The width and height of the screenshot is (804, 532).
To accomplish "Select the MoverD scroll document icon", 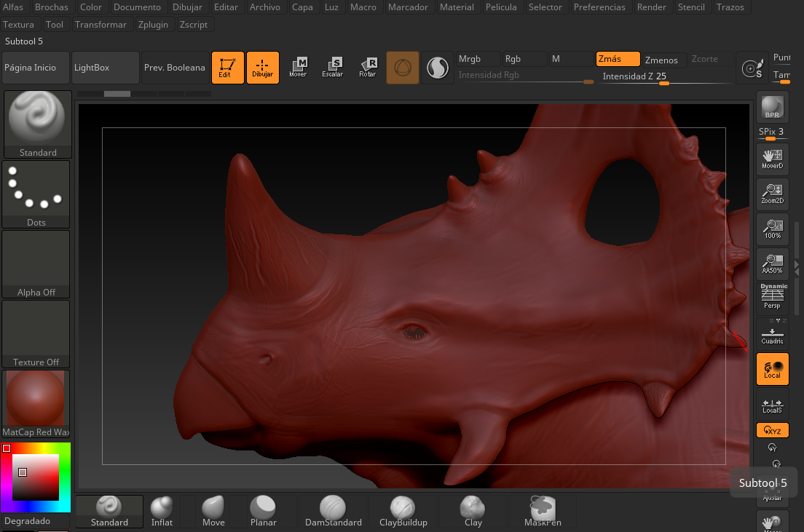I will coord(772,159).
